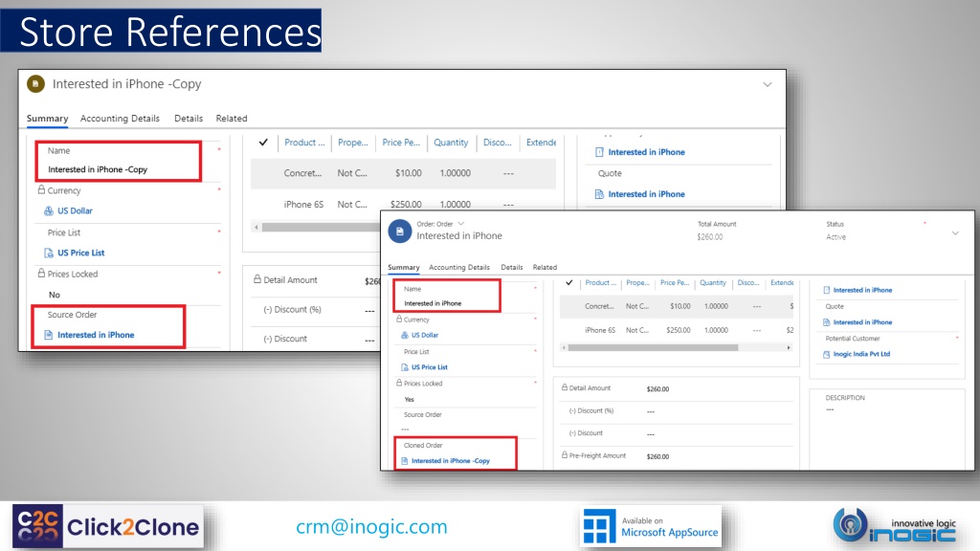Click lock icon next to Currency in back window

(41, 189)
